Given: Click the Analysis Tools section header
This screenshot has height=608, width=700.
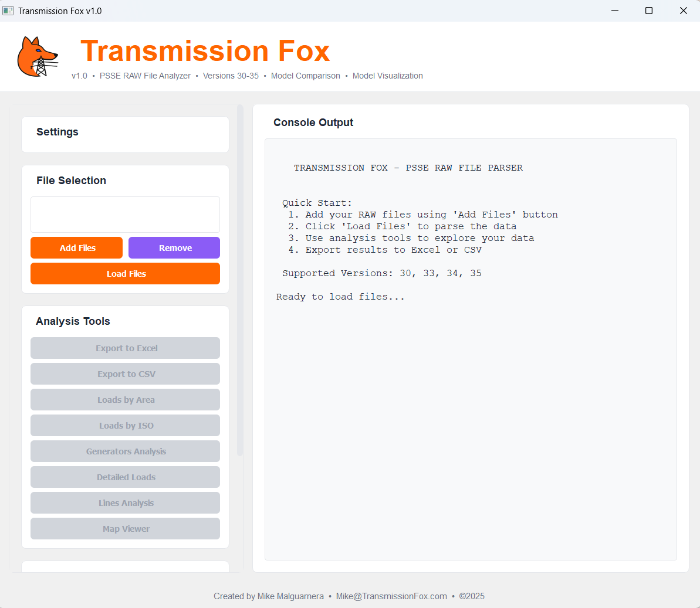Looking at the screenshot, I should [x=72, y=321].
